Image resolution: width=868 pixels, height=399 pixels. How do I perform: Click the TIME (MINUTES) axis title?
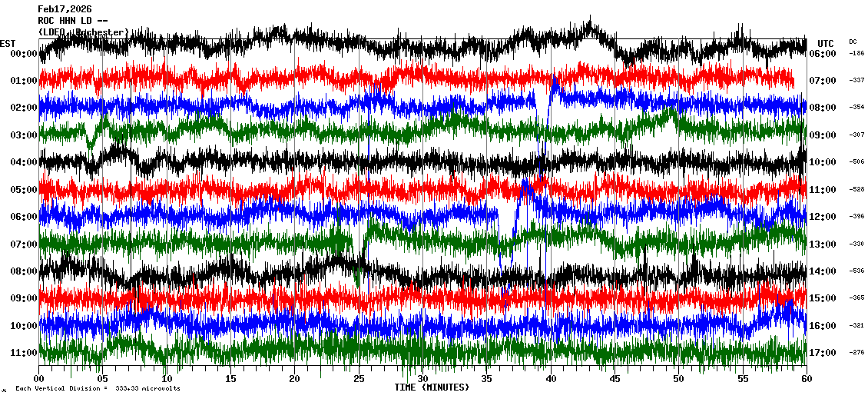click(x=432, y=387)
